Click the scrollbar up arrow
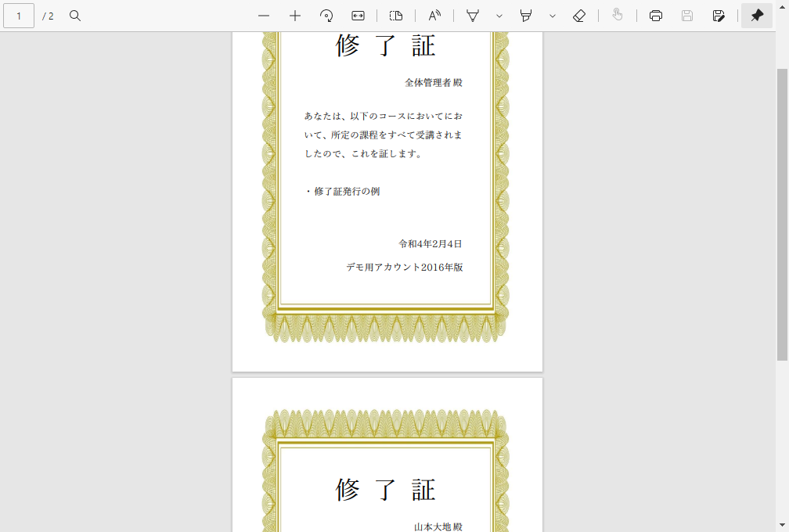789x532 pixels. pos(782,39)
